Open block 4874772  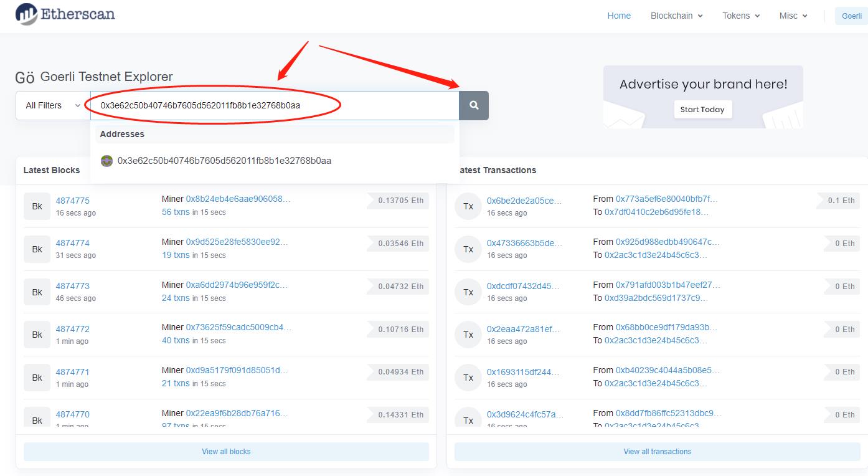[x=72, y=329]
